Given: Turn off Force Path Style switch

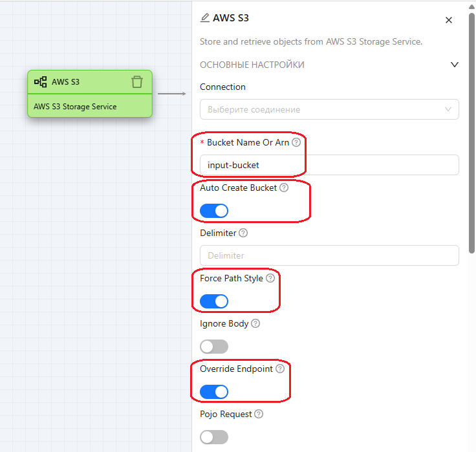Looking at the screenshot, I should pos(214,301).
